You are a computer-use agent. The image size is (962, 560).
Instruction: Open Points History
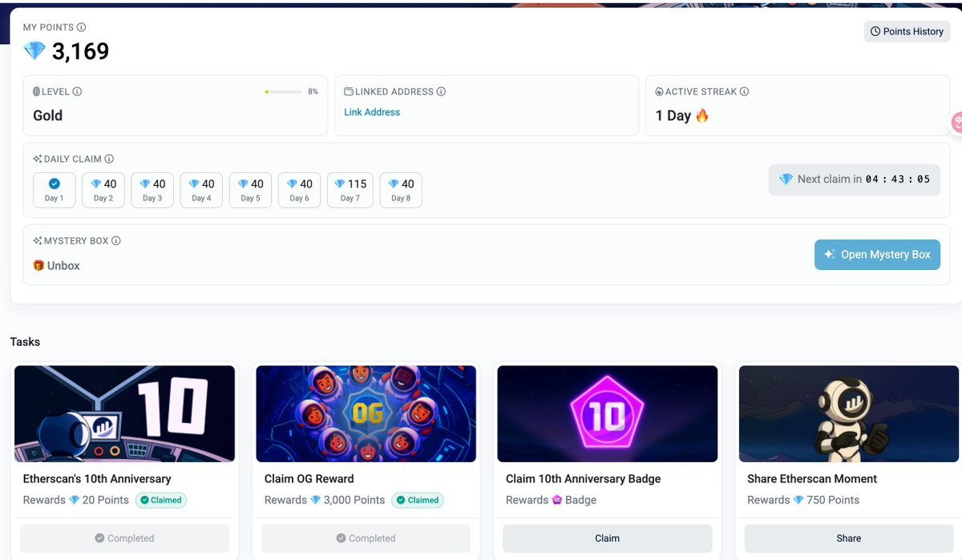pos(907,31)
